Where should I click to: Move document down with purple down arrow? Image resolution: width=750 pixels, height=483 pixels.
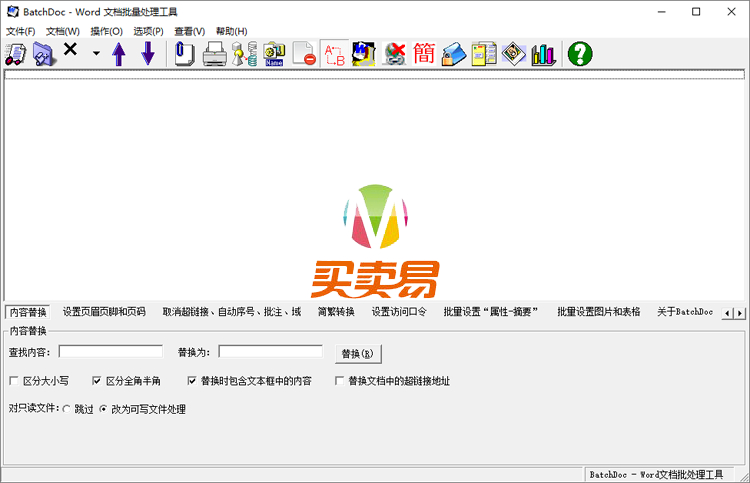(x=148, y=54)
